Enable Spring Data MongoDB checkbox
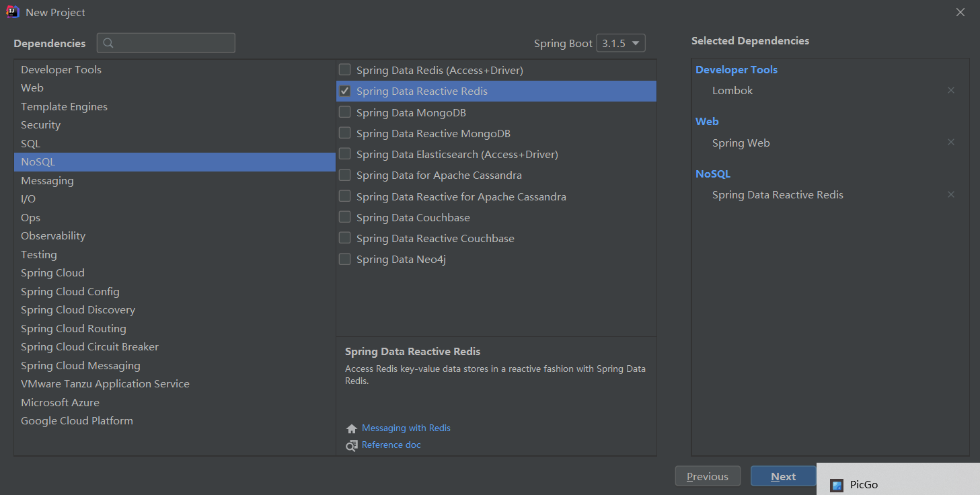The height and width of the screenshot is (495, 980). pyautogui.click(x=345, y=112)
